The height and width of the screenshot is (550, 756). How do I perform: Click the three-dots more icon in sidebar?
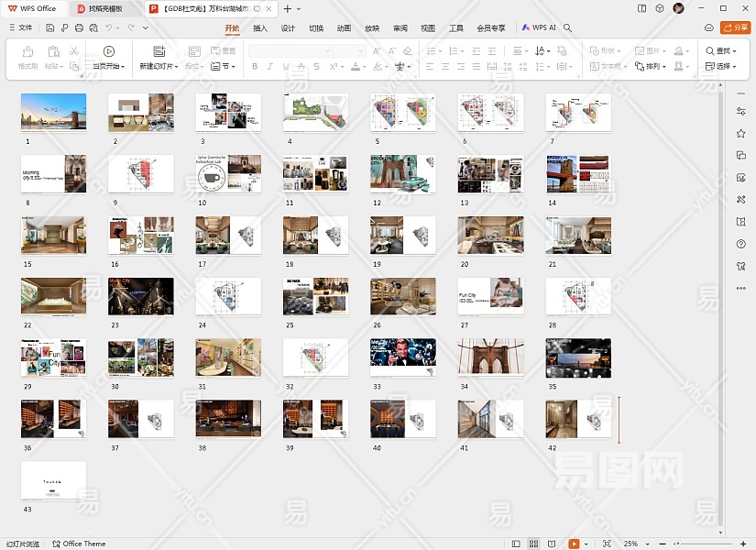click(740, 288)
